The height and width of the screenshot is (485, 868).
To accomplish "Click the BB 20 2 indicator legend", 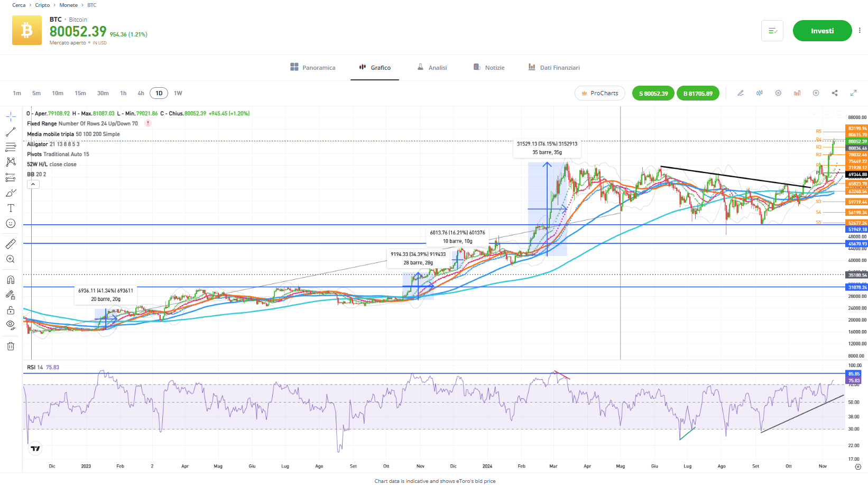I will click(x=36, y=174).
